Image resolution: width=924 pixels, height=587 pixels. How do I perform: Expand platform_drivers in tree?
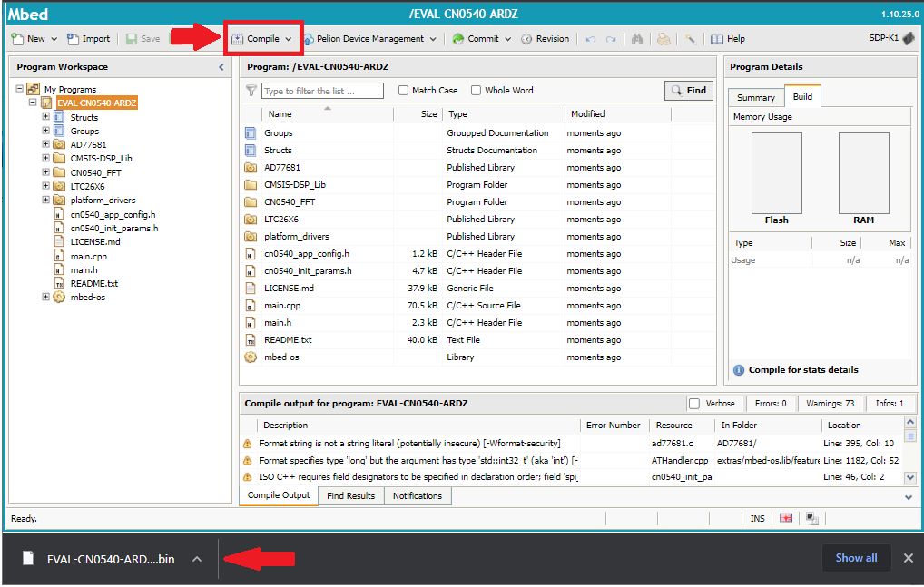pos(45,200)
